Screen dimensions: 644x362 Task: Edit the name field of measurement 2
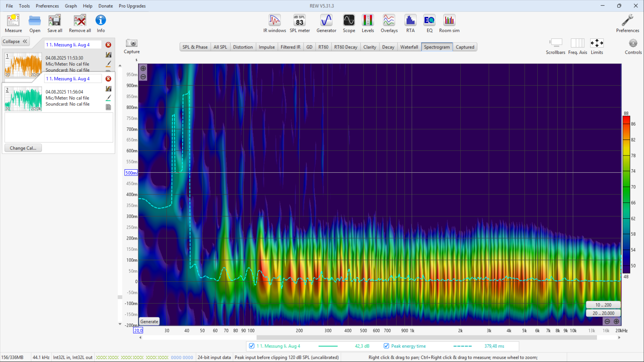point(73,79)
